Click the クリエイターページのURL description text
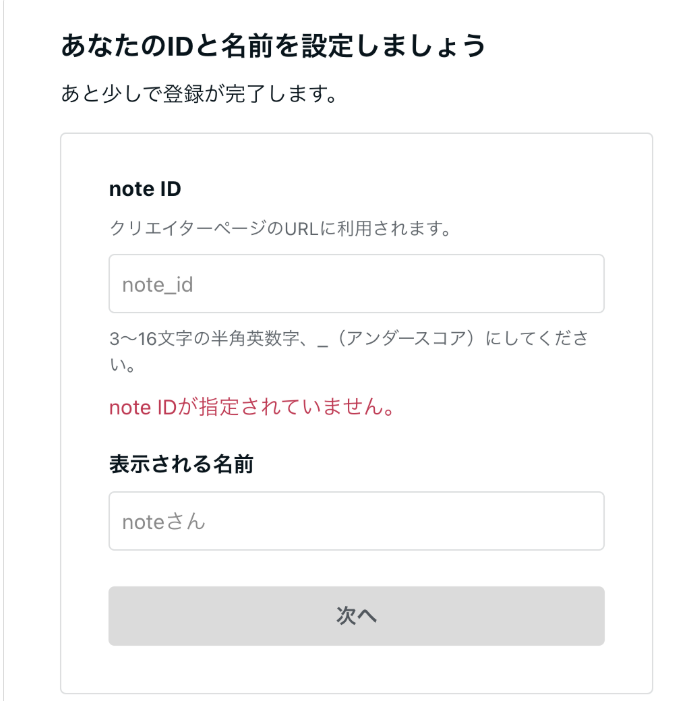 point(281,228)
